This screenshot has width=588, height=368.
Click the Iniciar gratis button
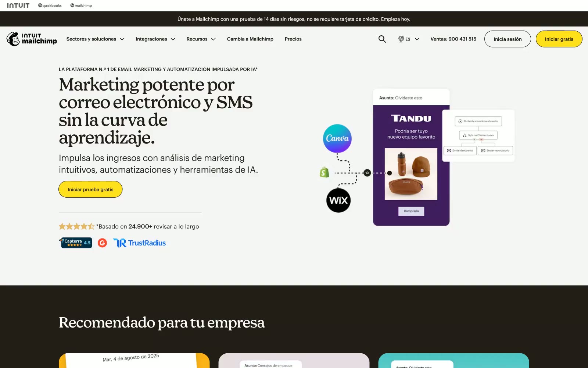pyautogui.click(x=559, y=39)
